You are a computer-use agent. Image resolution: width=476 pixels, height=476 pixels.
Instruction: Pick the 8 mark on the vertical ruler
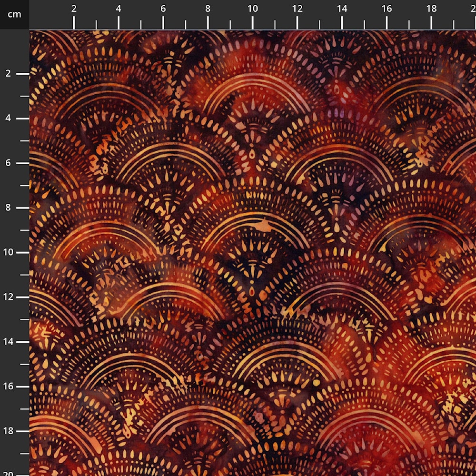[8, 208]
